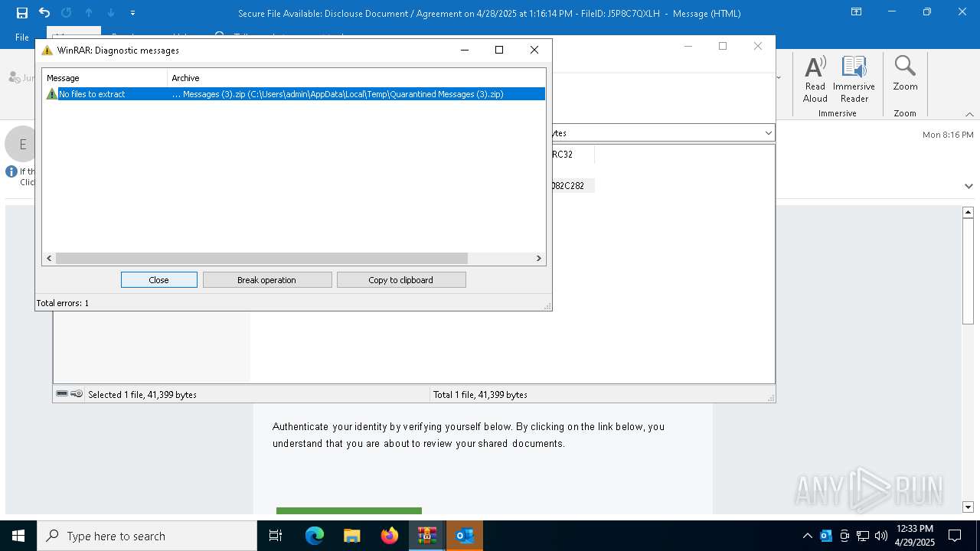This screenshot has height=551, width=980.
Task: Select the 'No files to extract' message row
Action: pyautogui.click(x=295, y=94)
